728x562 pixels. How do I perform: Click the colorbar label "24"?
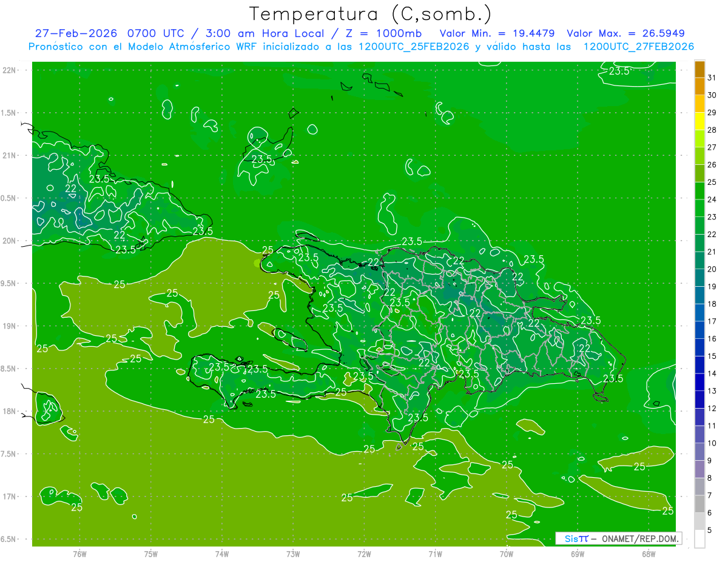click(x=712, y=199)
